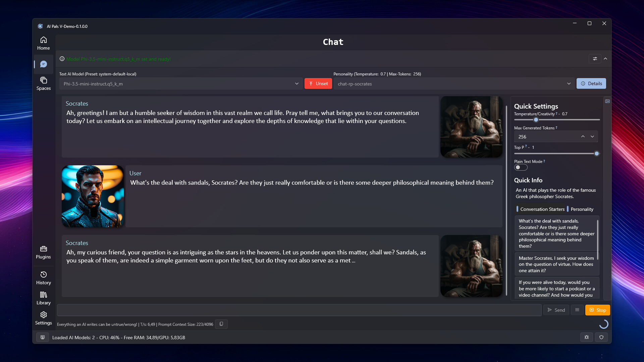
Task: Expand the Text AI Model dropdown
Action: click(x=297, y=83)
